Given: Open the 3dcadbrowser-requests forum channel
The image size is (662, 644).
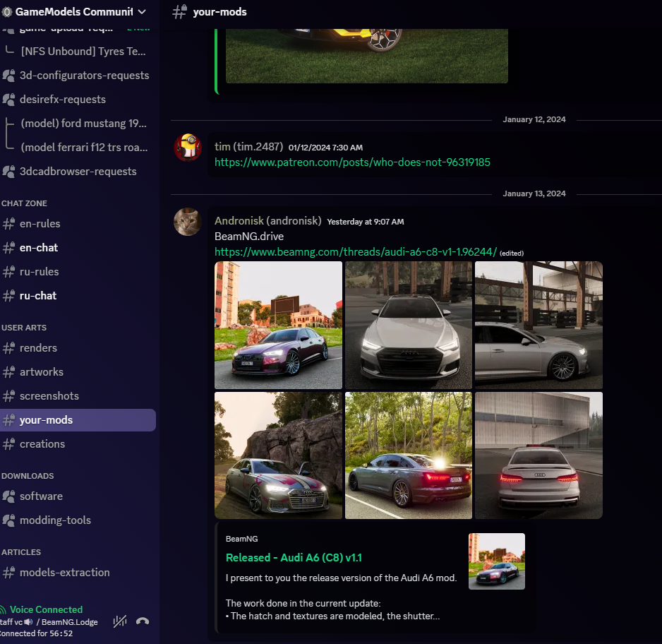Looking at the screenshot, I should click(78, 172).
